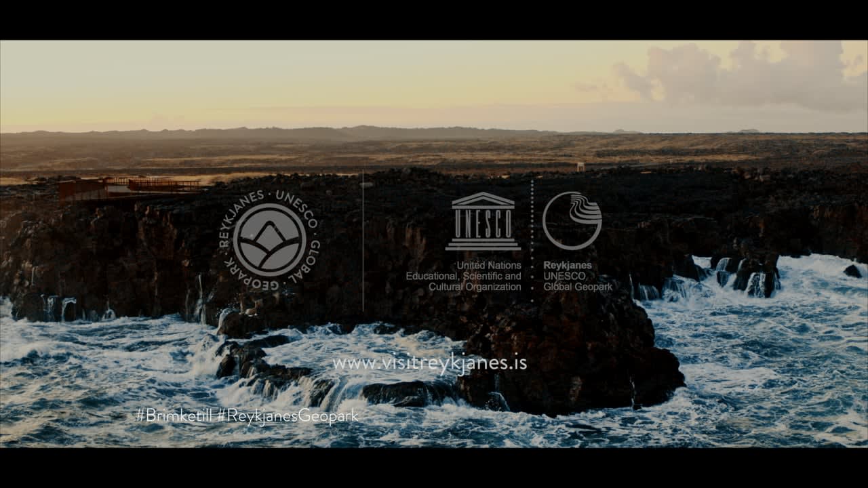Click the Reykjanes UNESCO Global Geopark circular emblem
The height and width of the screenshot is (488, 868).
pos(270,240)
